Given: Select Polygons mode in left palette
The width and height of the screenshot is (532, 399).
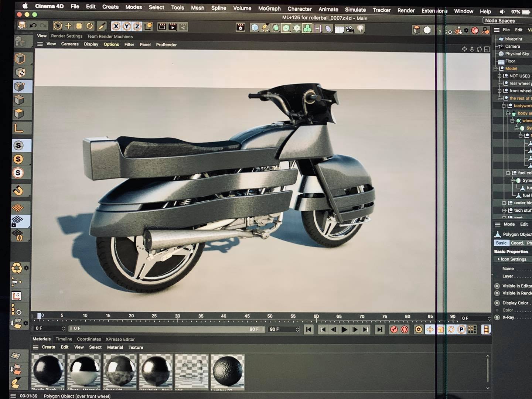Looking at the screenshot, I should pyautogui.click(x=19, y=114).
